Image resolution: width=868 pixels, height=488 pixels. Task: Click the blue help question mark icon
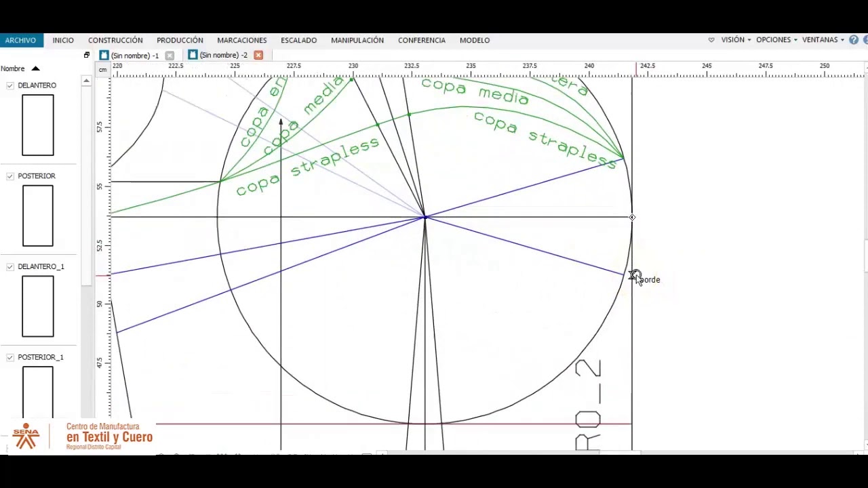854,40
